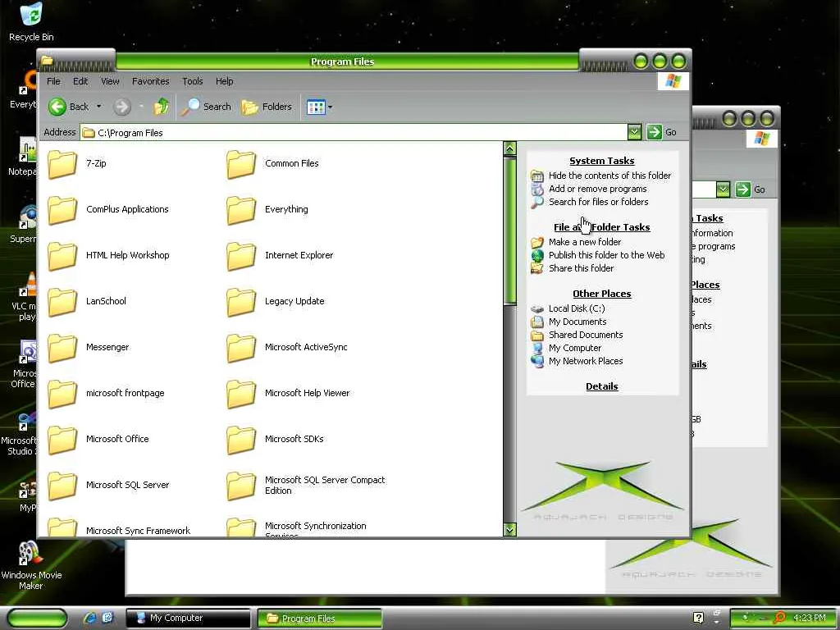Screen dimensions: 840x630
Task: Open the Recycle Bin desktop icon
Action: tap(31, 22)
